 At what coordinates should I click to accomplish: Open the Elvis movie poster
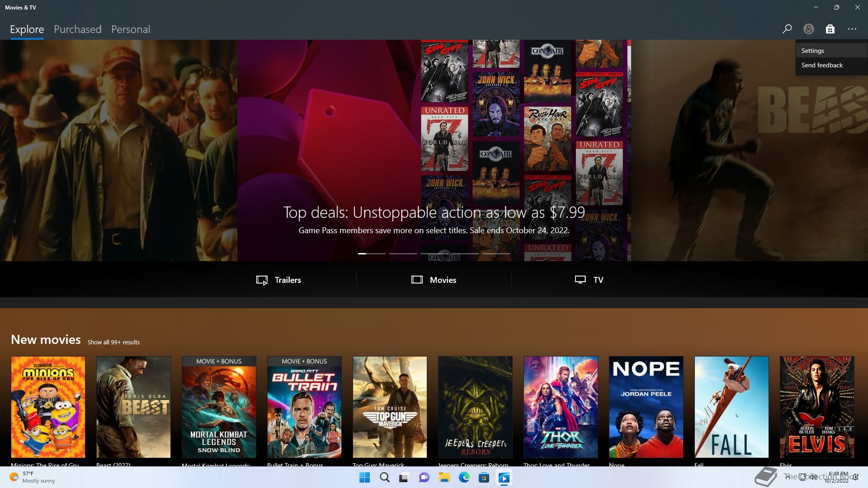817,407
